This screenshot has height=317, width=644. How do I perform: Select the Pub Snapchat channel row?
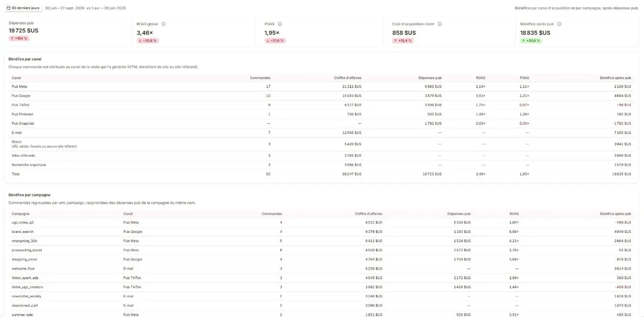(322, 123)
